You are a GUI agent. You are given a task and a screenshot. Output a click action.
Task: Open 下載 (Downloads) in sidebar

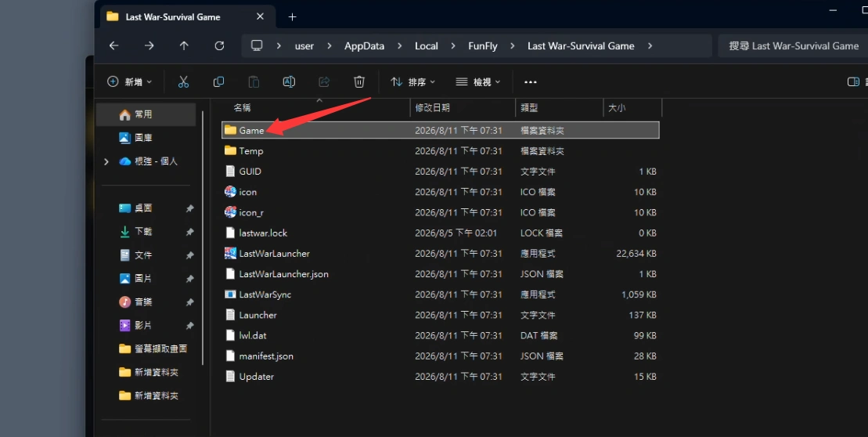pos(146,232)
